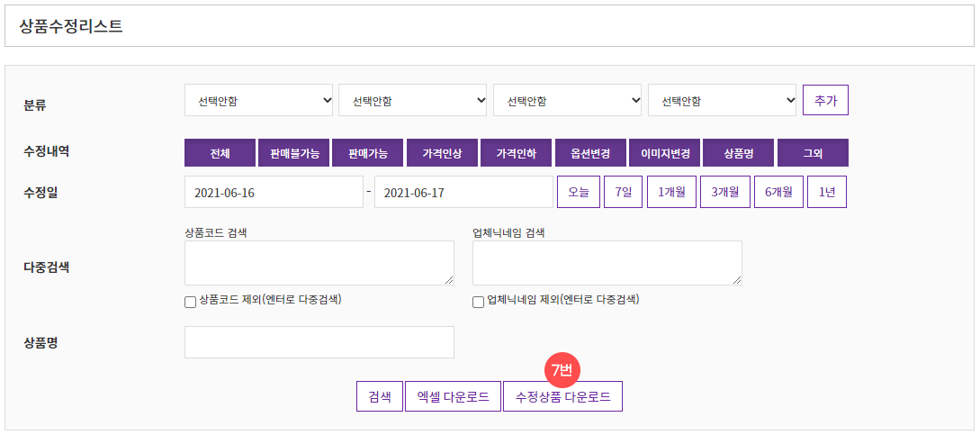980x435 pixels.
Task: Expand the fourth 분류 category dropdown
Action: [x=723, y=100]
